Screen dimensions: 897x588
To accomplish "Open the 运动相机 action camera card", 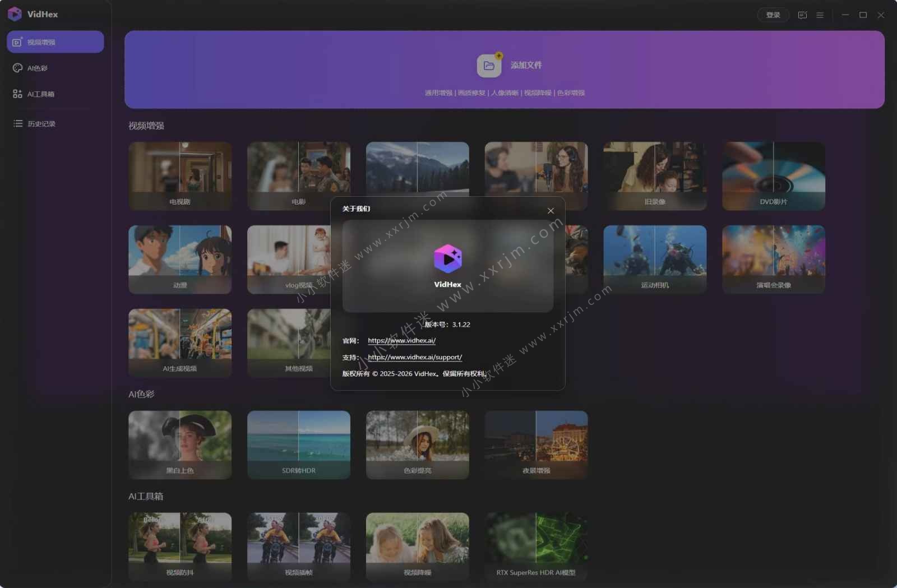I will point(655,260).
